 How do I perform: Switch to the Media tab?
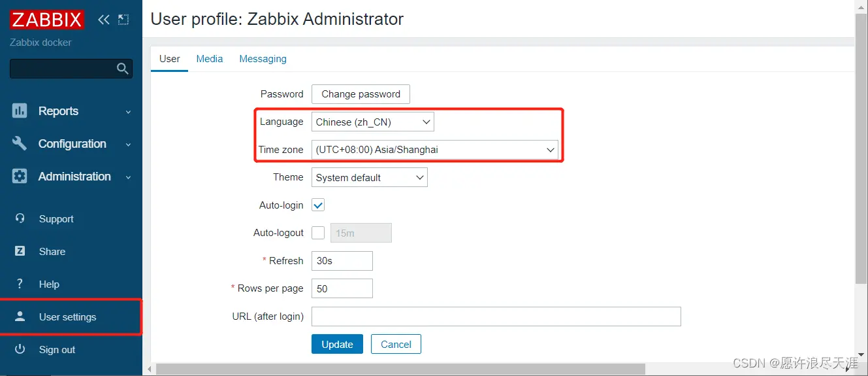[x=210, y=59]
